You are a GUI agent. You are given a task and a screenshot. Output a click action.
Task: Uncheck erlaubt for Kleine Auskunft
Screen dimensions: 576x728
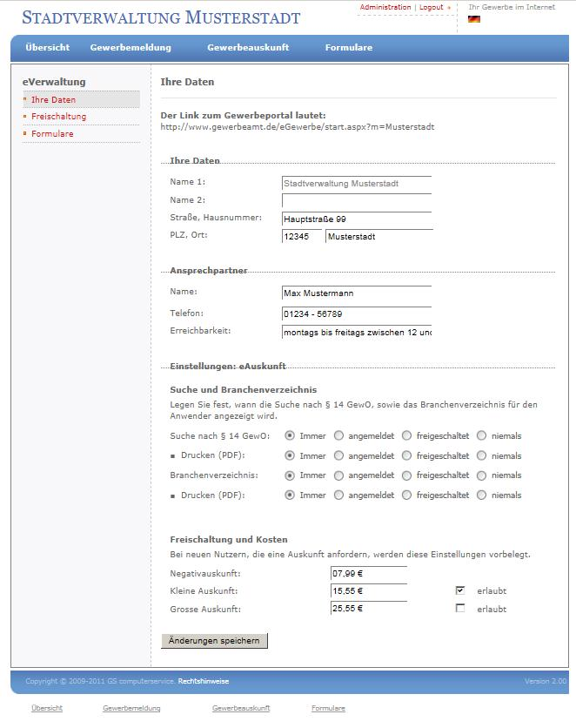pos(460,590)
